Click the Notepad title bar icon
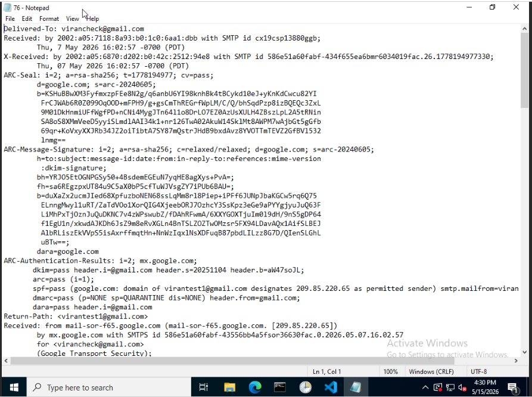The height and width of the screenshot is (397, 532). tap(7, 8)
